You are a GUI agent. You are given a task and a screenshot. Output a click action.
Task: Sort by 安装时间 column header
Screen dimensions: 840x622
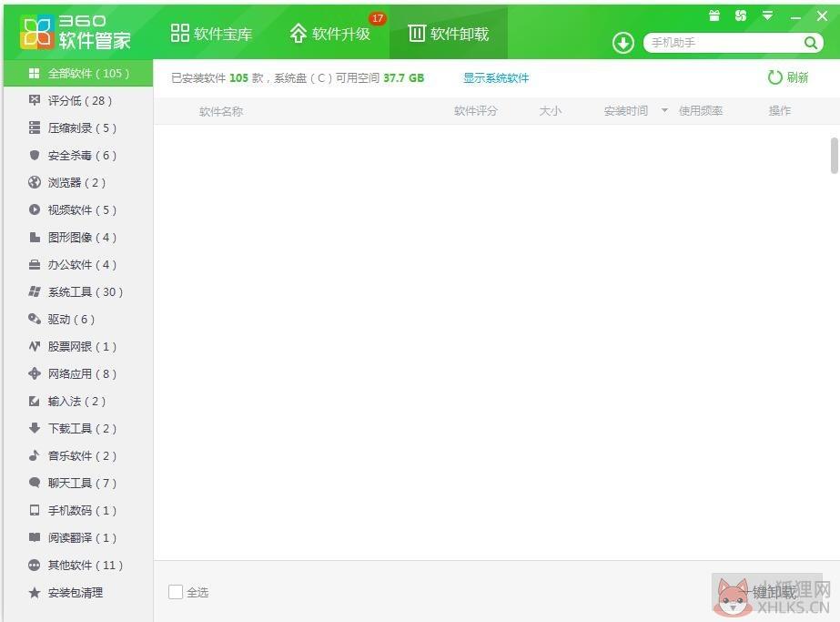(x=626, y=111)
